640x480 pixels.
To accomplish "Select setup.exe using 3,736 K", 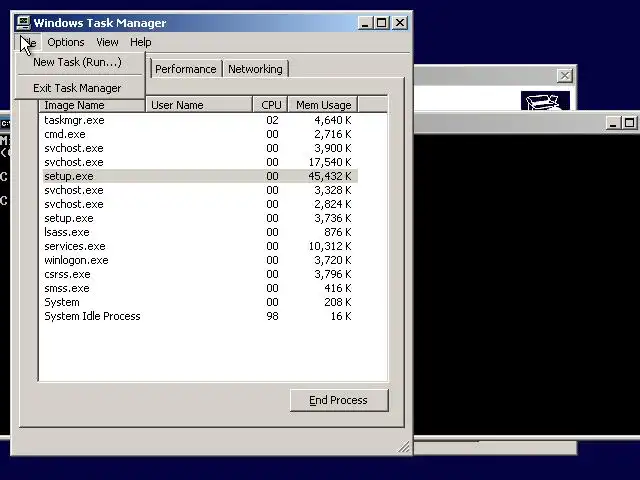I will (x=200, y=218).
